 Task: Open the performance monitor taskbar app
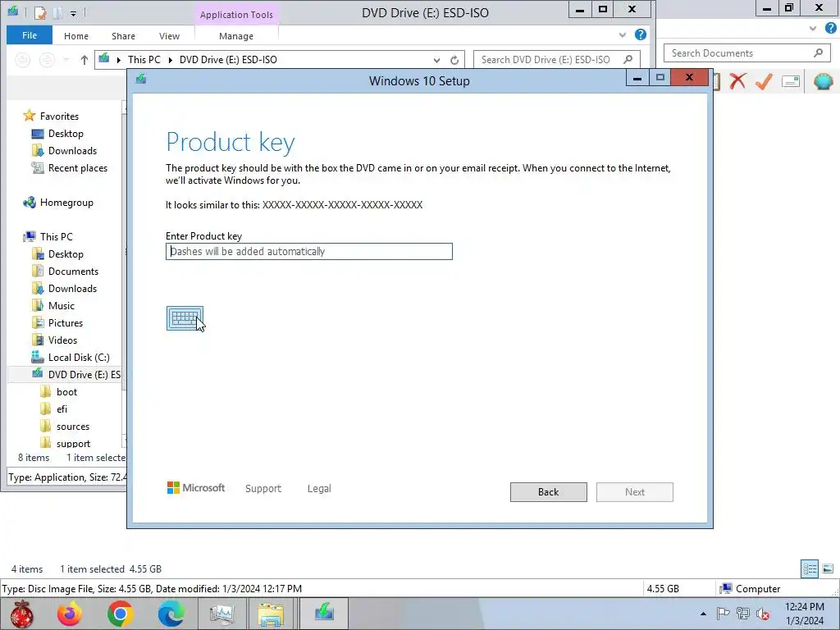tap(221, 614)
